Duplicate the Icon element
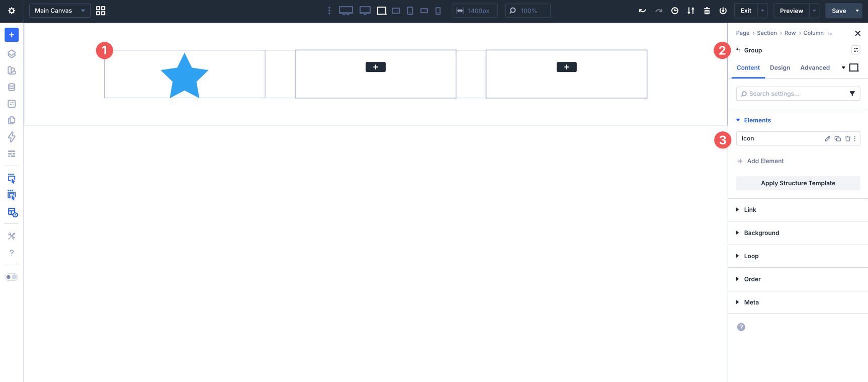 coord(838,139)
